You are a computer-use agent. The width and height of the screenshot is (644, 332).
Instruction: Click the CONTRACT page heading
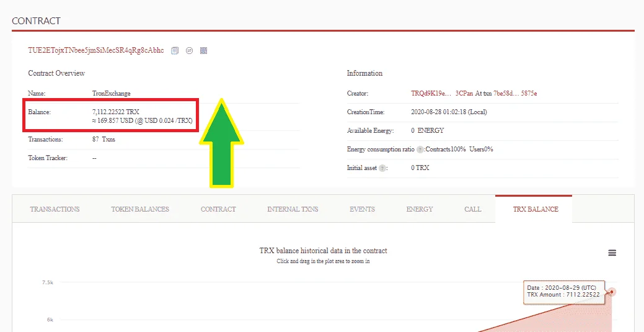[36, 21]
